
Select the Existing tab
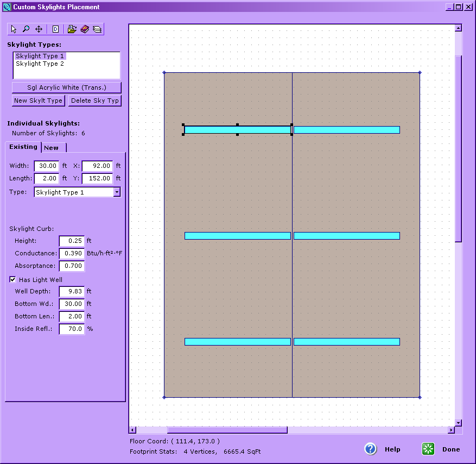click(x=23, y=147)
